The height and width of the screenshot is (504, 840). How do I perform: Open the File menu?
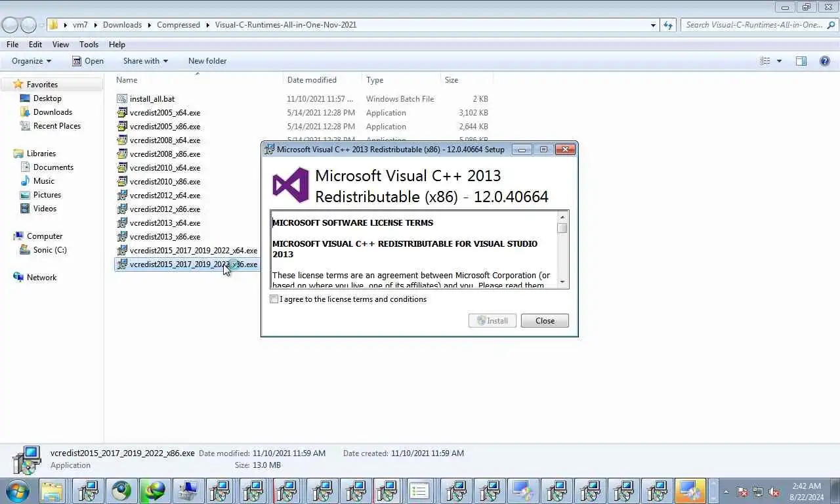(12, 45)
